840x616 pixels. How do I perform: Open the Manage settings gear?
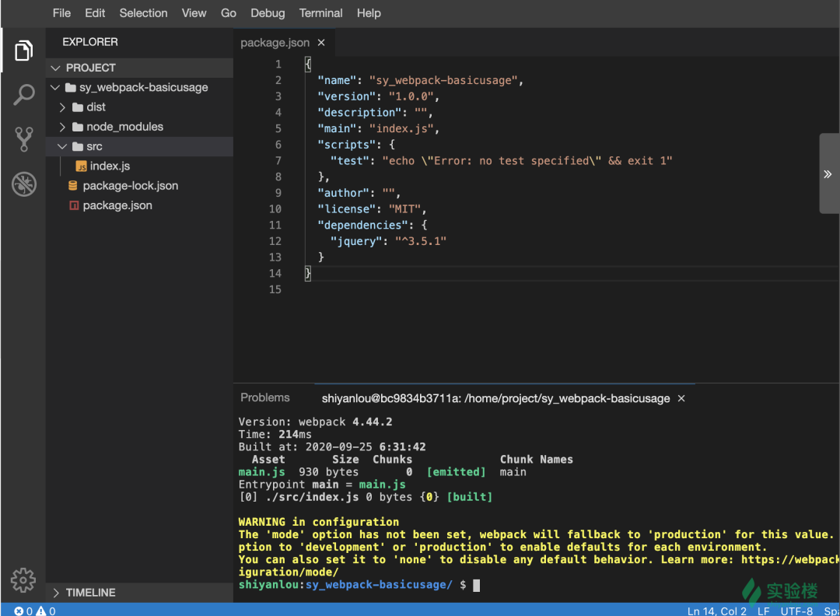pos(23,580)
